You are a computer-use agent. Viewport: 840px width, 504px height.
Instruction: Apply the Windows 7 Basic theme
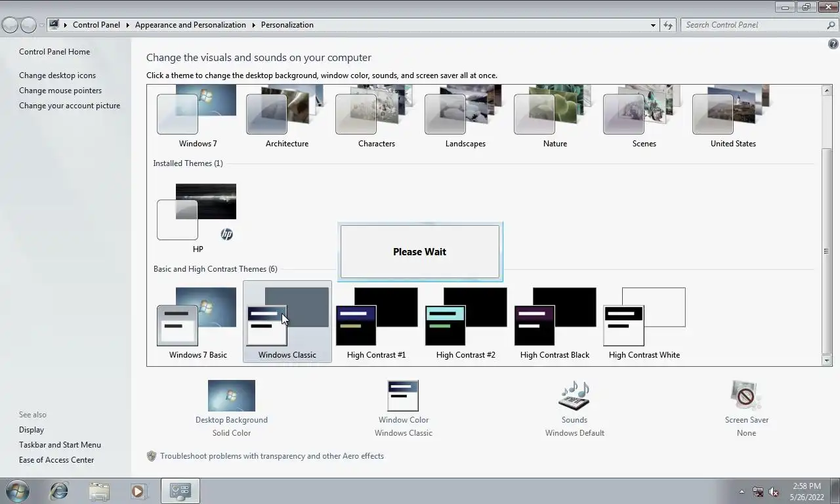point(198,323)
